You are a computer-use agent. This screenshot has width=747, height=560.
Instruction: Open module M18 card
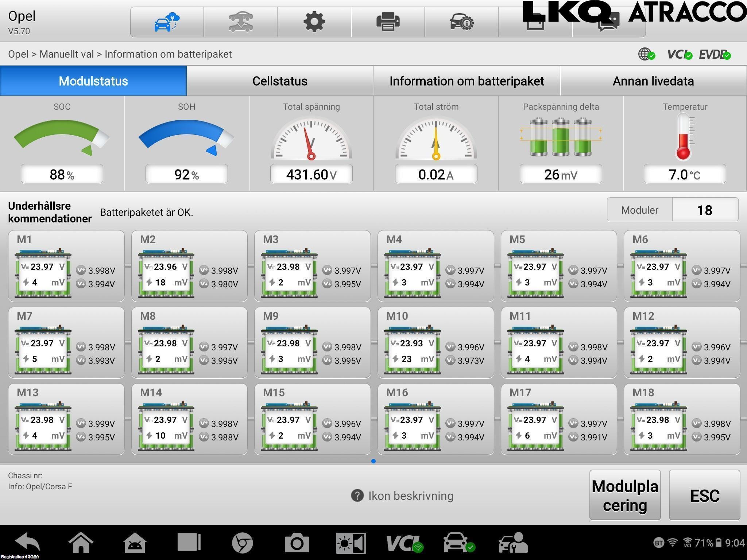point(682,419)
